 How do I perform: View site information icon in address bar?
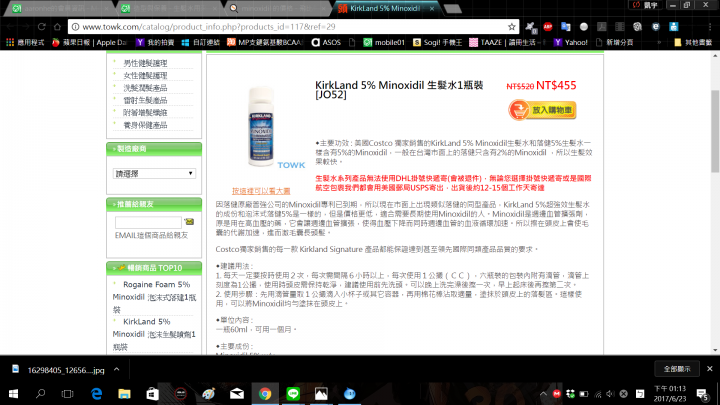coord(75,27)
